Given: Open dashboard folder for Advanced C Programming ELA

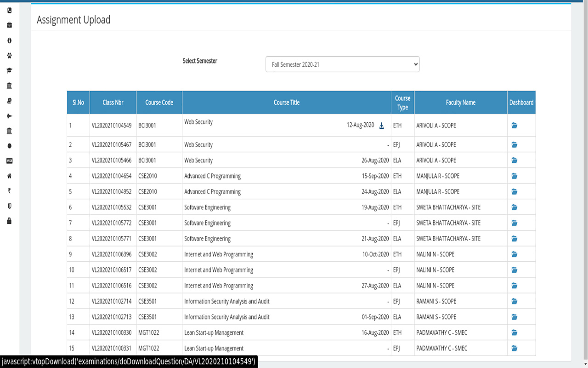Looking at the screenshot, I should click(514, 191).
